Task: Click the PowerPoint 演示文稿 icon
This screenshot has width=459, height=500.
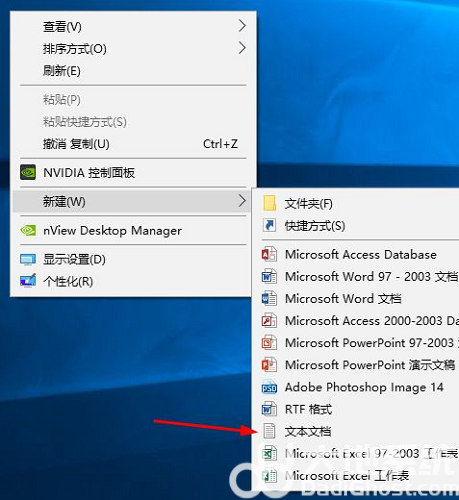Action: point(269,365)
